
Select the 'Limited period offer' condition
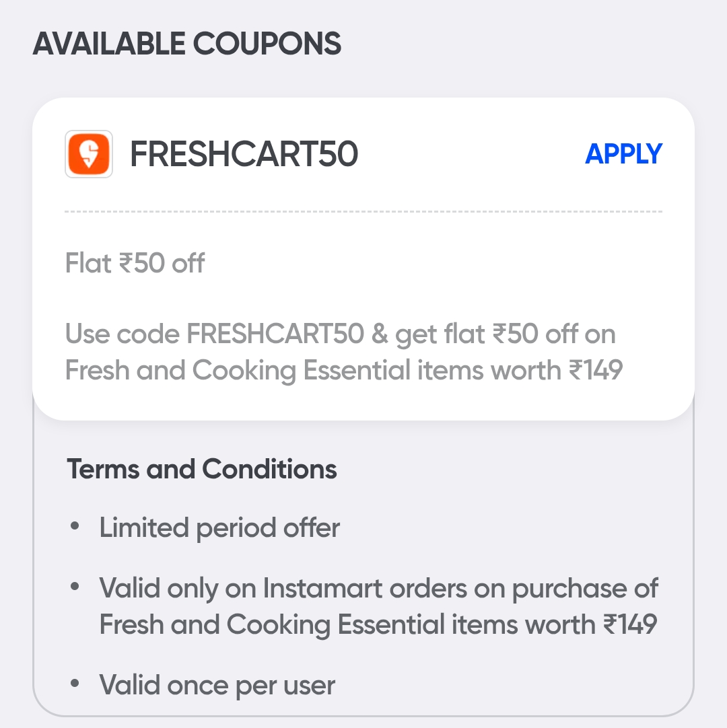click(219, 528)
